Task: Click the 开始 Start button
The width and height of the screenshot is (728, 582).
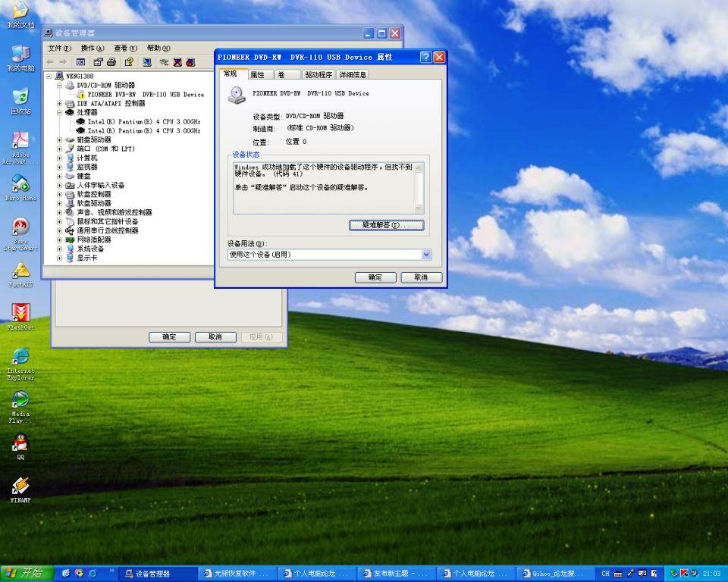Action: (x=27, y=573)
